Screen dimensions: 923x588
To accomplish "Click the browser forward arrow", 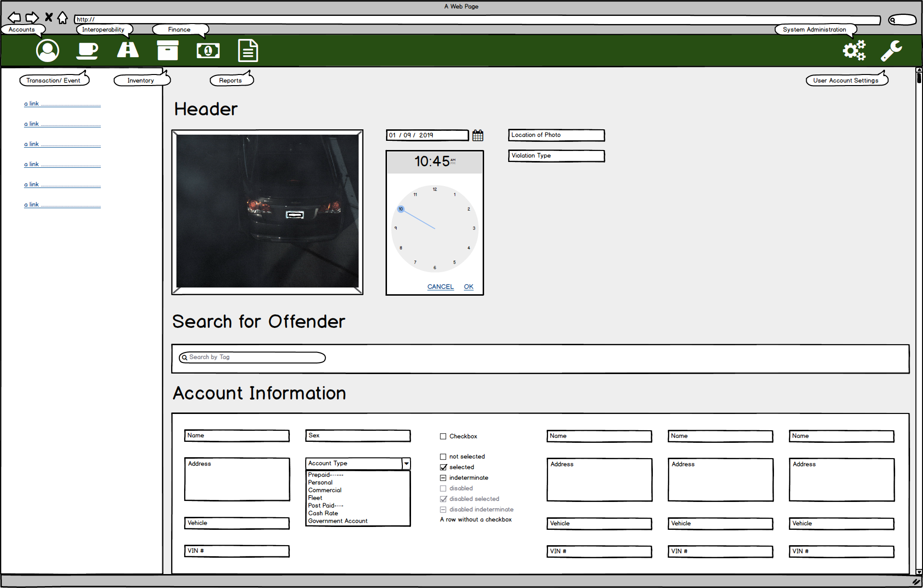I will tap(32, 18).
